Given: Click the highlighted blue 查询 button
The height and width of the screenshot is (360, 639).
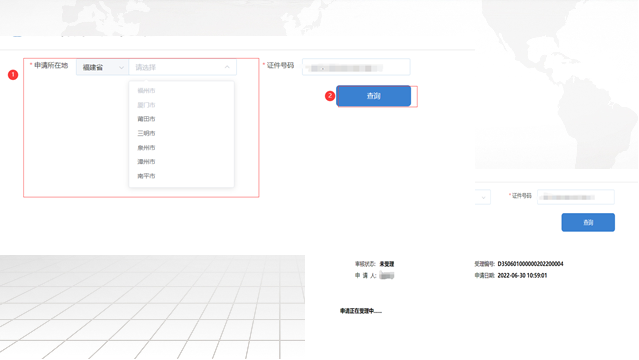Looking at the screenshot, I should (373, 96).
